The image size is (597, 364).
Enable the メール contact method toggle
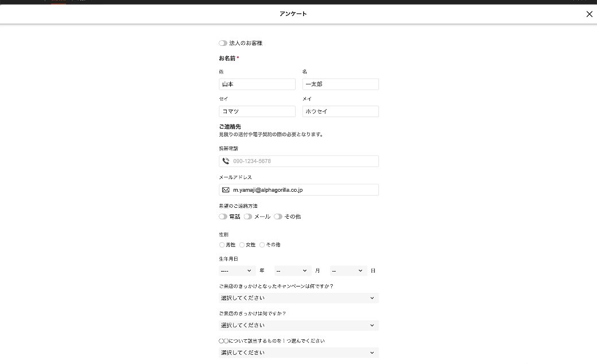[248, 216]
